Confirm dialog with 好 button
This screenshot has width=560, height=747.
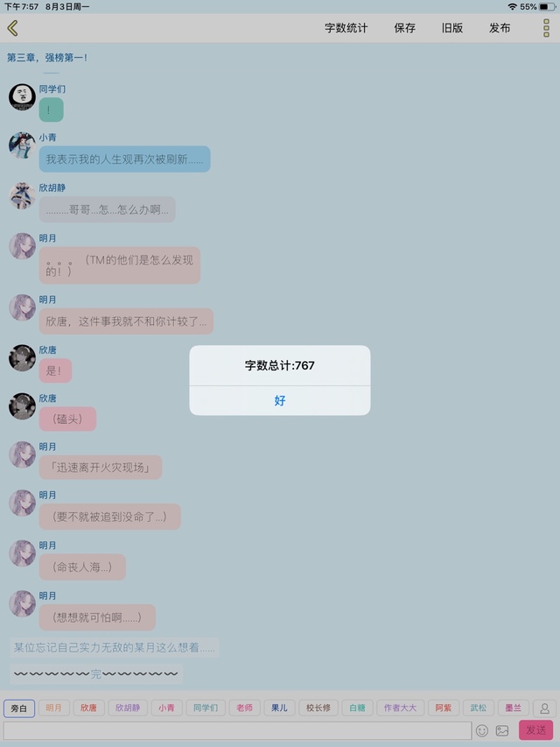280,401
